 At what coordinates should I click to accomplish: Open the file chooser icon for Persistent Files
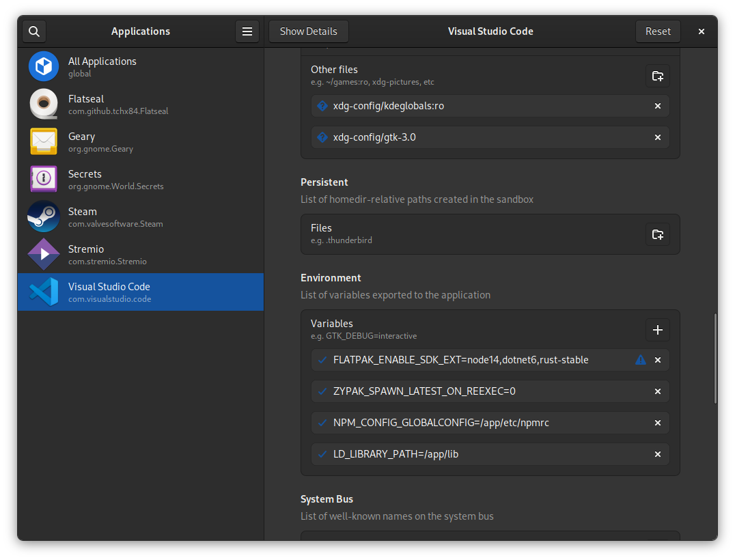(x=657, y=234)
